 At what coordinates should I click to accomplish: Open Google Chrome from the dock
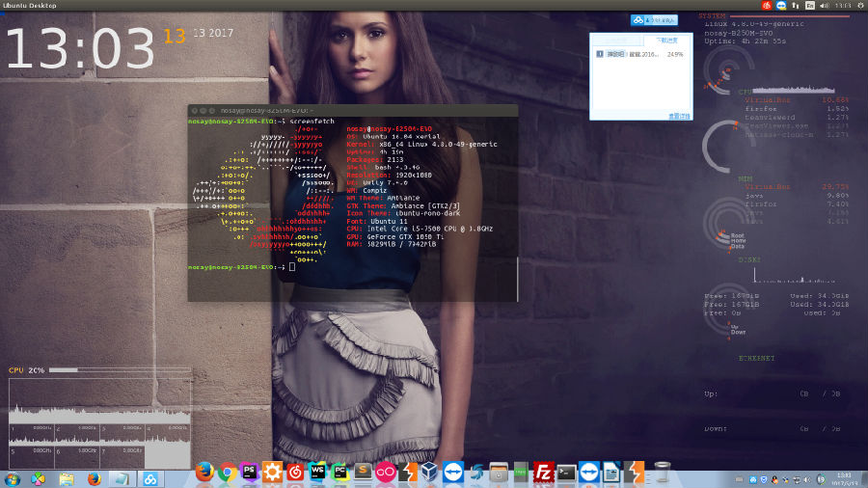pos(227,473)
